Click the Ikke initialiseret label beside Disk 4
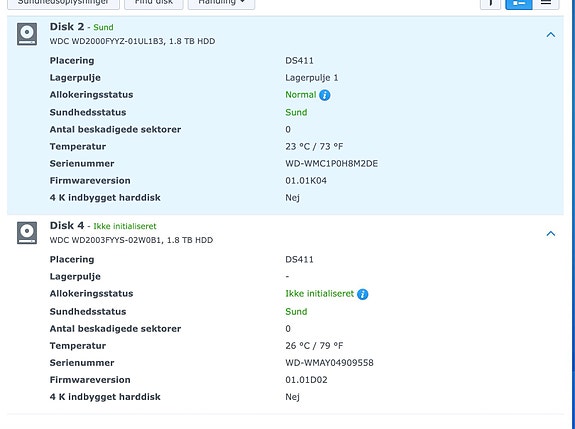 click(125, 226)
